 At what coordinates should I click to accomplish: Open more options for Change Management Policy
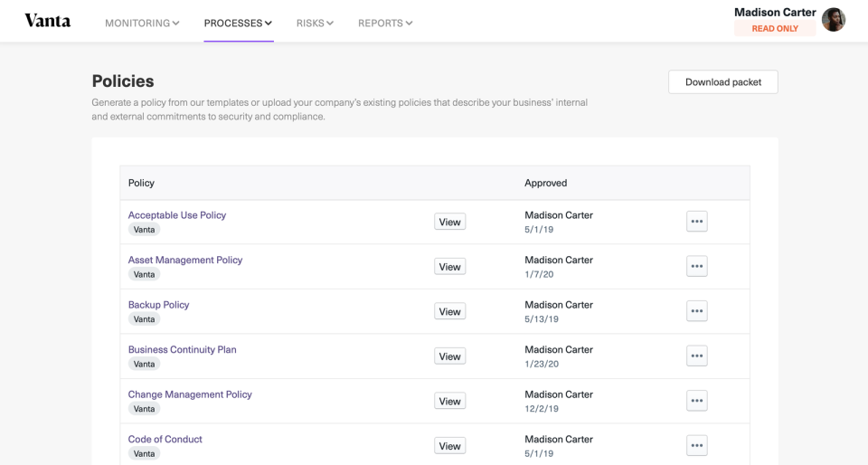click(x=696, y=401)
